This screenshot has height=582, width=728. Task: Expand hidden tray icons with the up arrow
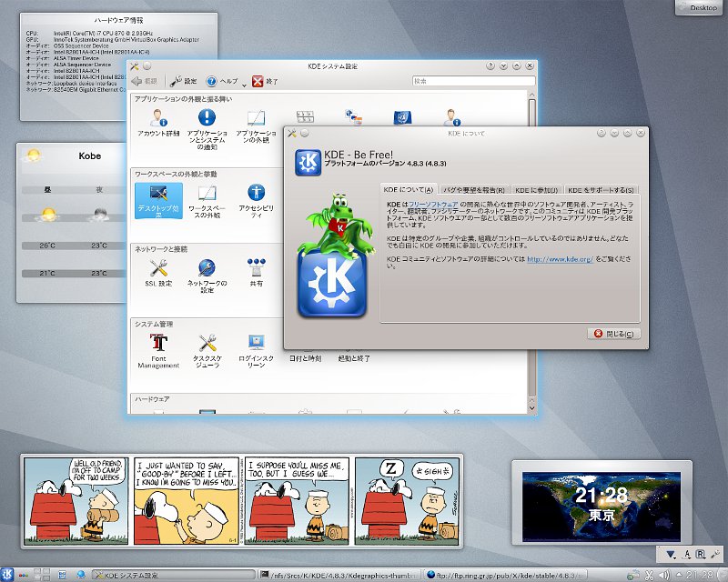coord(679,575)
